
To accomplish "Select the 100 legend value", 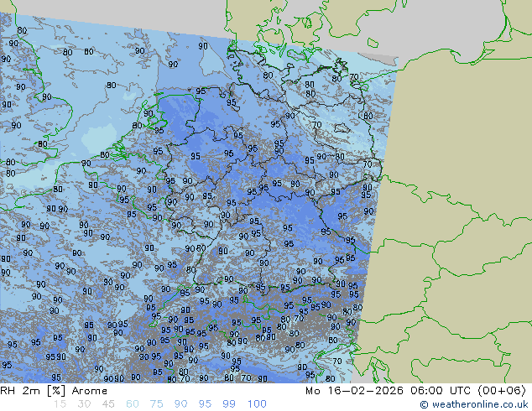I will (257, 404).
